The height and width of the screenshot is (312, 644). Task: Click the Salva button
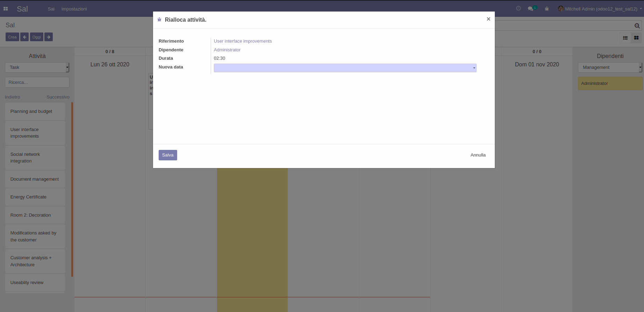[x=168, y=155]
